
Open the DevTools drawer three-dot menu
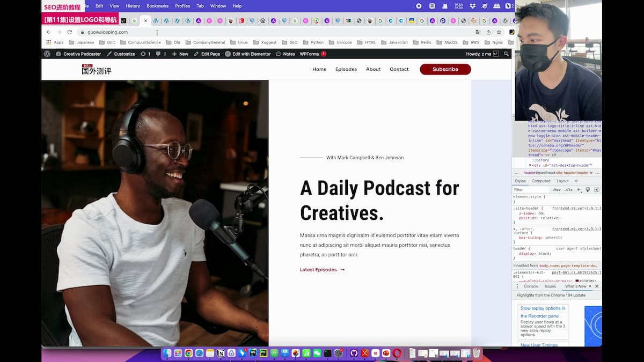pos(517,286)
